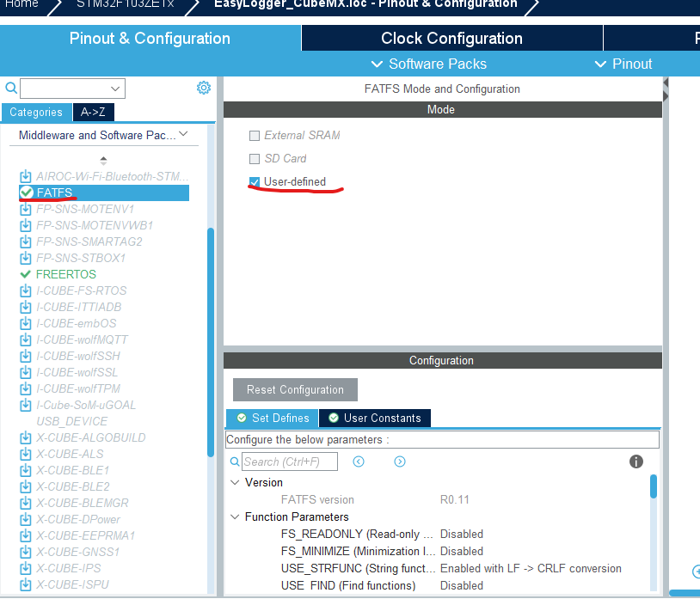This screenshot has width=700, height=599.
Task: Click the download icon beside I-CUBE-wolfSSL
Action: (x=26, y=372)
